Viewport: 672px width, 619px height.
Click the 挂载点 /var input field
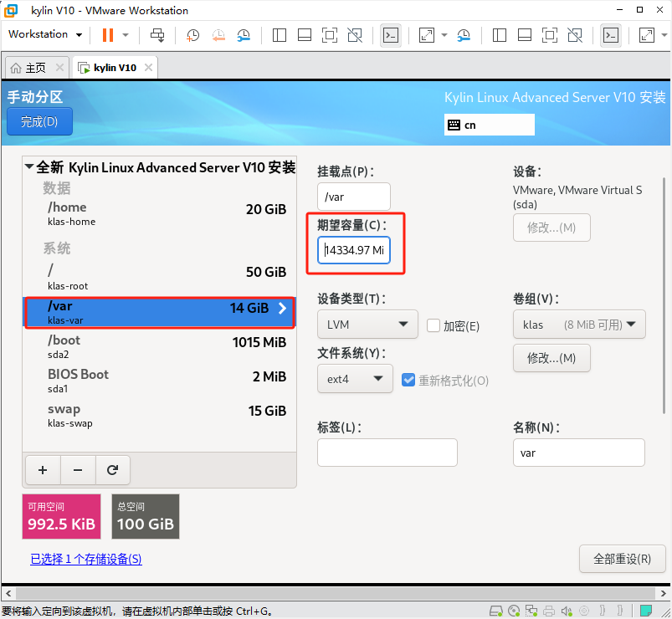[353, 197]
